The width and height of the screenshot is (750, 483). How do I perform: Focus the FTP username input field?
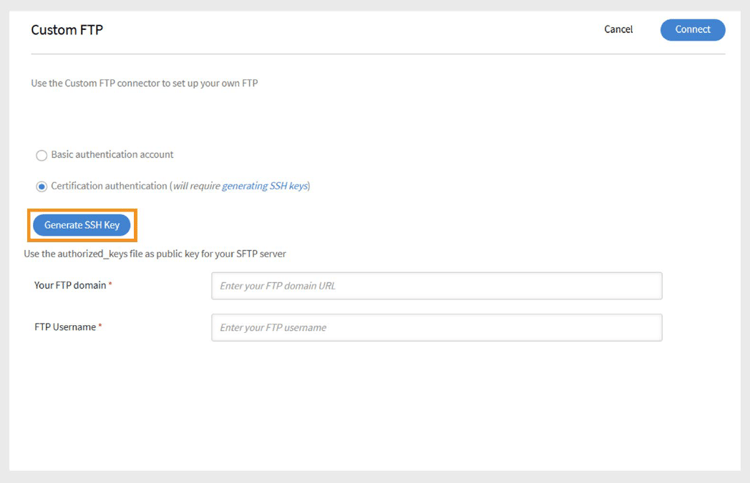(x=437, y=328)
